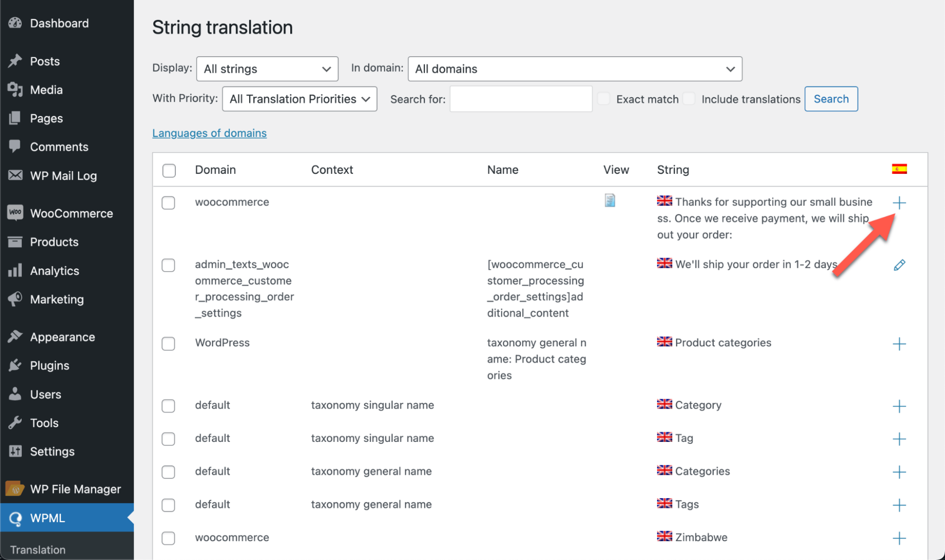Click the pencil edit icon for 'We'll ship your order'
The height and width of the screenshot is (560, 945).
(899, 265)
